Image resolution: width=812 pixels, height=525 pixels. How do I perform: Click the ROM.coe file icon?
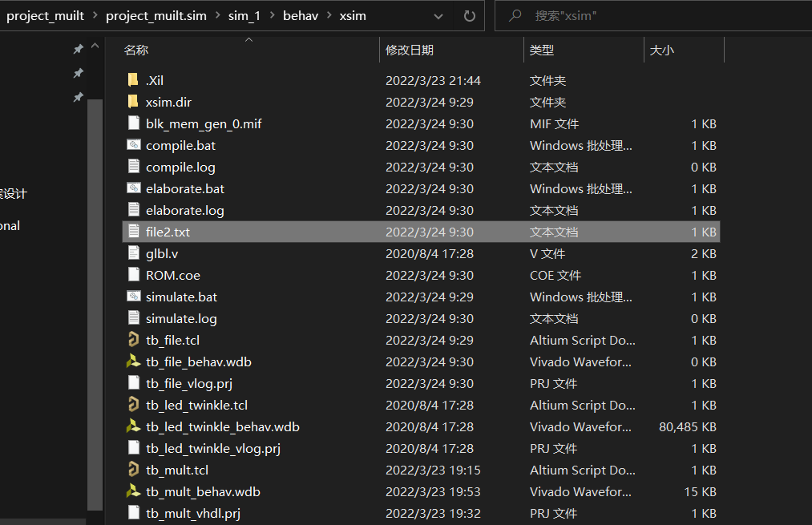pyautogui.click(x=133, y=275)
